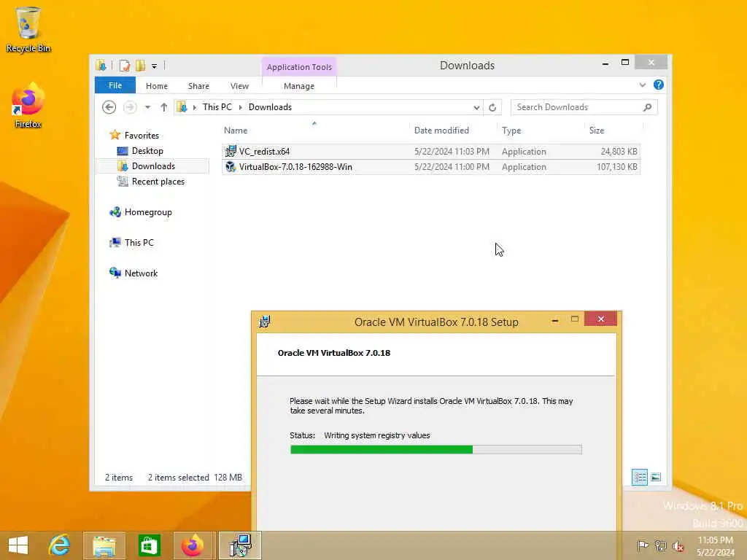Select the VirtualBox-7.0.18-162988-Win file icon
747x560 pixels.
[231, 167]
